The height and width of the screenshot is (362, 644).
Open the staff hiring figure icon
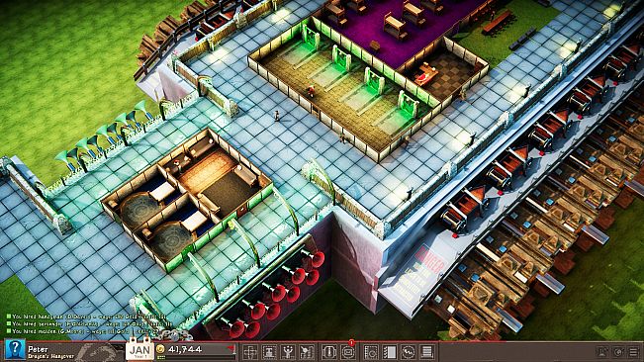point(288,352)
